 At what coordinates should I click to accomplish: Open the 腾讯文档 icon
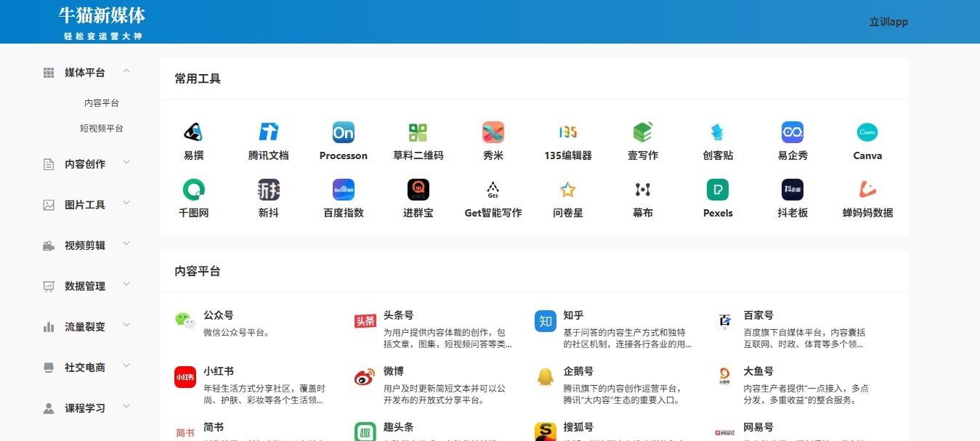(269, 132)
